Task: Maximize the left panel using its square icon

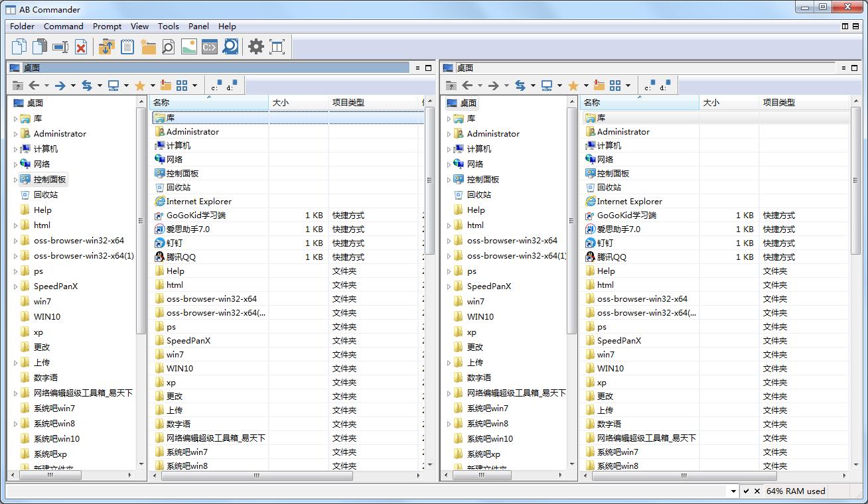Action: (429, 68)
